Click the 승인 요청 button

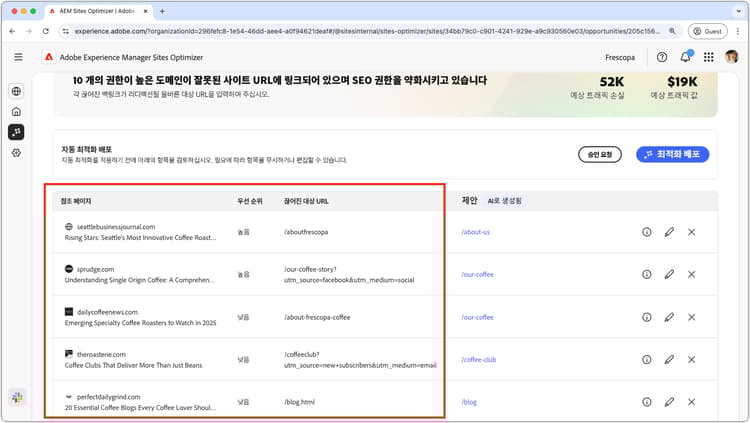click(600, 155)
